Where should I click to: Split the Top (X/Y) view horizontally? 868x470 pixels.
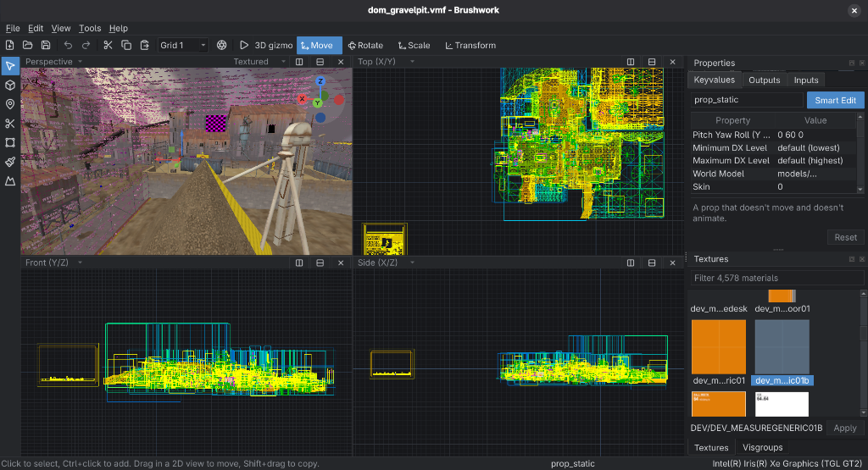(x=652, y=62)
